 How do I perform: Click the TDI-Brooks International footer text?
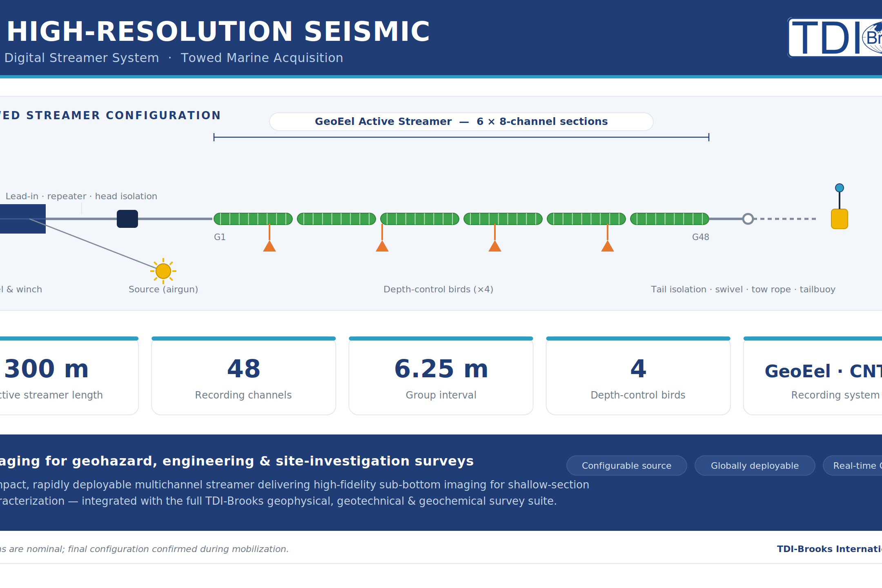[x=829, y=549]
